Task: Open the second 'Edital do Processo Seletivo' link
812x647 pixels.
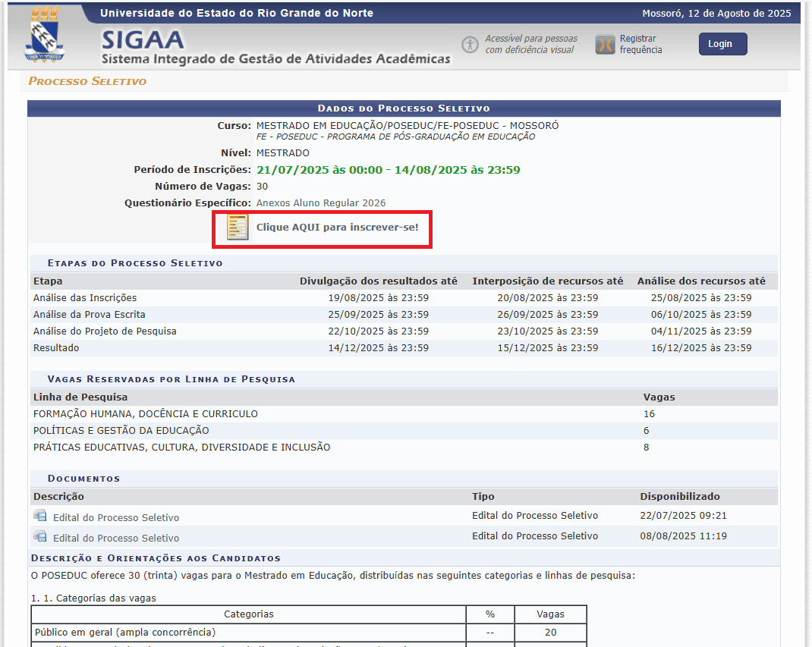Action: (116, 539)
